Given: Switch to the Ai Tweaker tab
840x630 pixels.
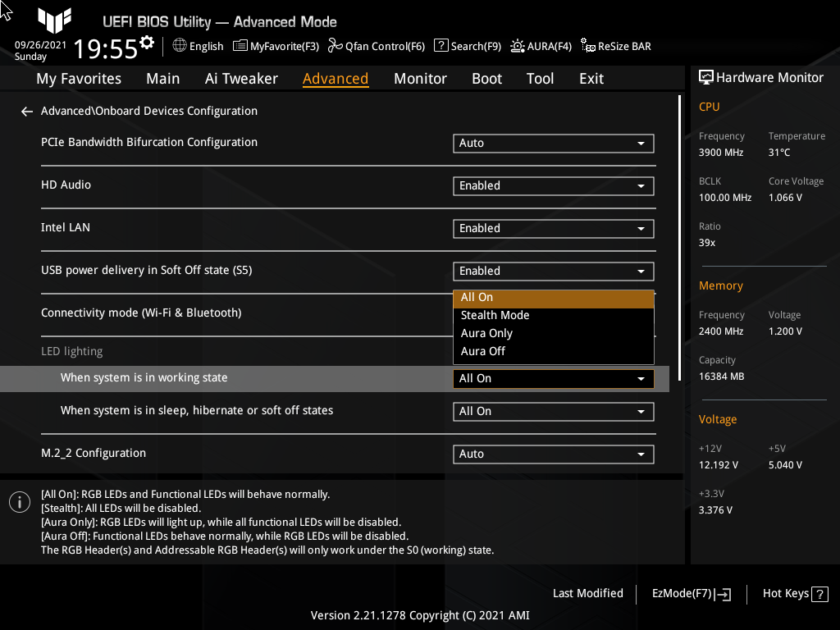Looking at the screenshot, I should pos(241,78).
